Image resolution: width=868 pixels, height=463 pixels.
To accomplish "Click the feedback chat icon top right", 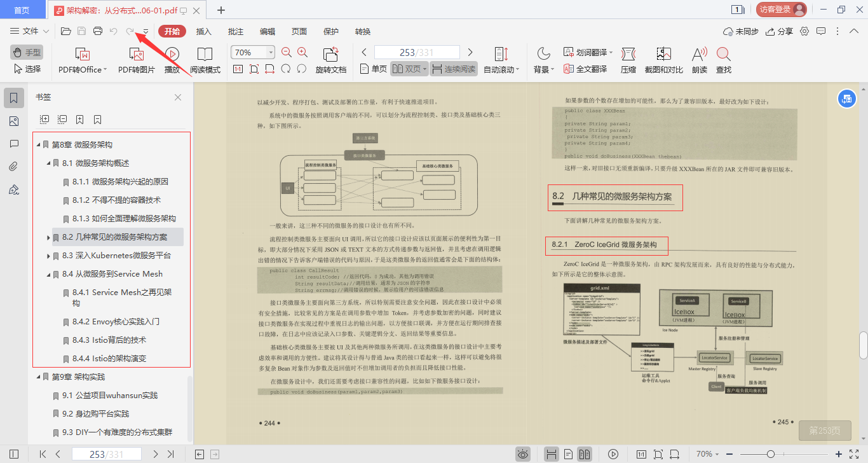I will click(x=821, y=31).
